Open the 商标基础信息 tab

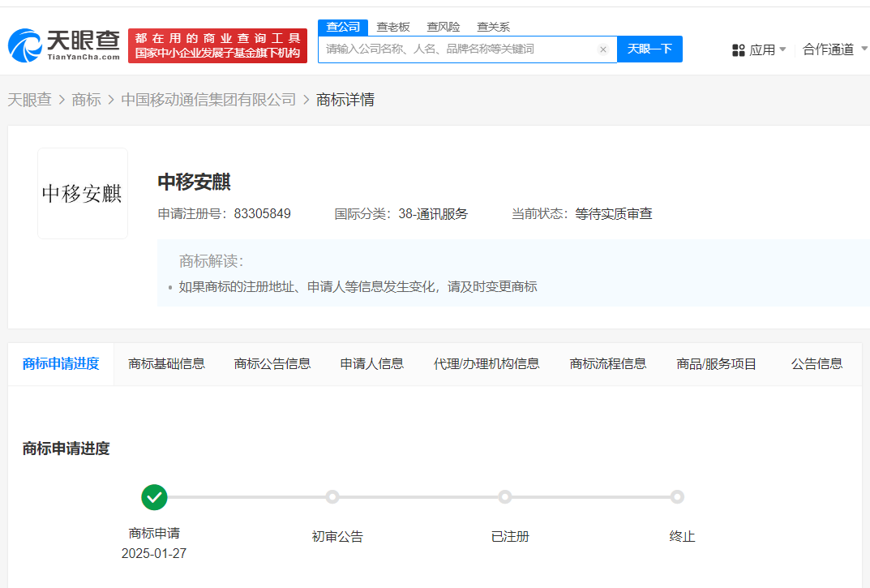tap(166, 363)
